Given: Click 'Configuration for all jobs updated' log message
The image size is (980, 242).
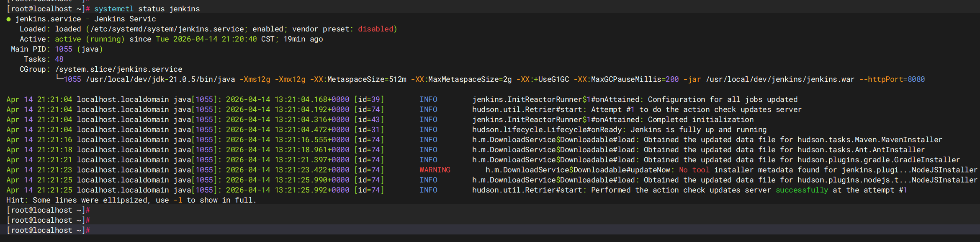Looking at the screenshot, I should pos(723,99).
